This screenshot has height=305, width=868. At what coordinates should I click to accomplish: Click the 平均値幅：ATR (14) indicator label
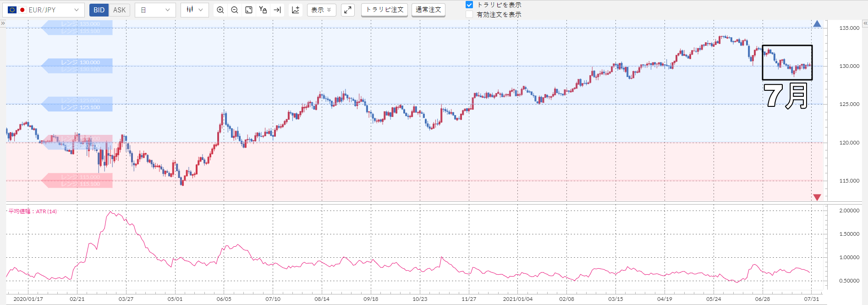(x=33, y=211)
